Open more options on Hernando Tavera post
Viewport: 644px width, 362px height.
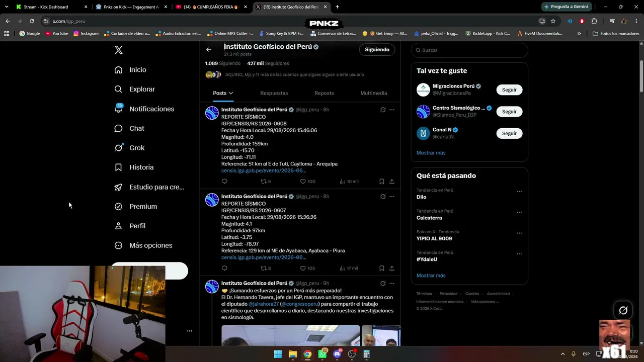point(392,284)
